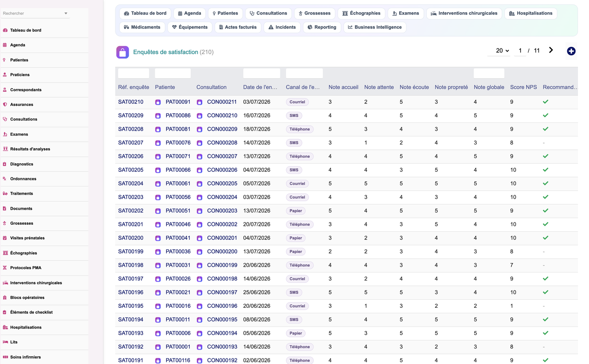The image size is (589, 364).
Task: Click Téléphone badge in SAT00208 row
Action: click(300, 129)
